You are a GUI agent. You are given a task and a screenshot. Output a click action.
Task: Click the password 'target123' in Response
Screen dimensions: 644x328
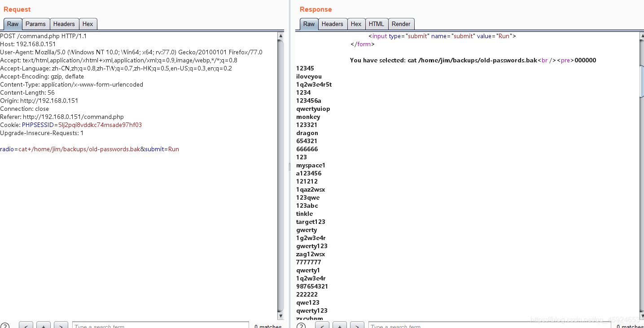click(x=311, y=222)
